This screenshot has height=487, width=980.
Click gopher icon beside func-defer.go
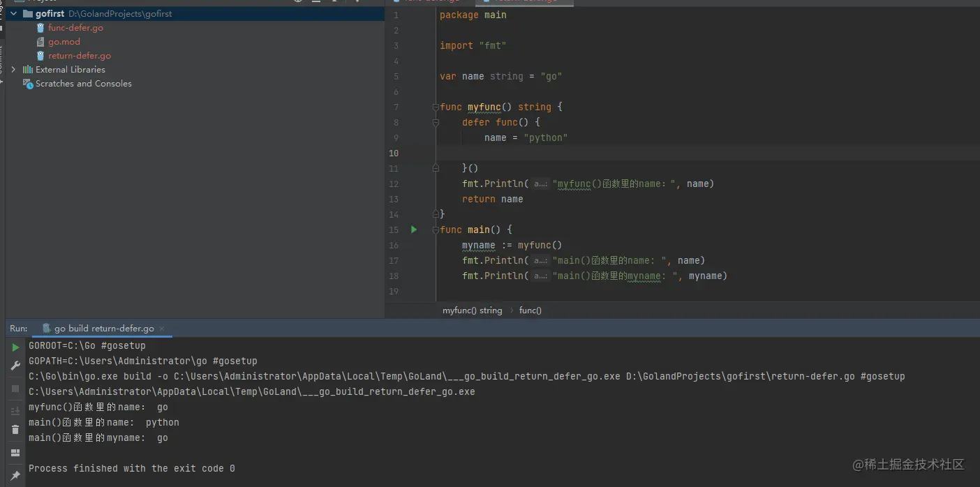pos(41,28)
